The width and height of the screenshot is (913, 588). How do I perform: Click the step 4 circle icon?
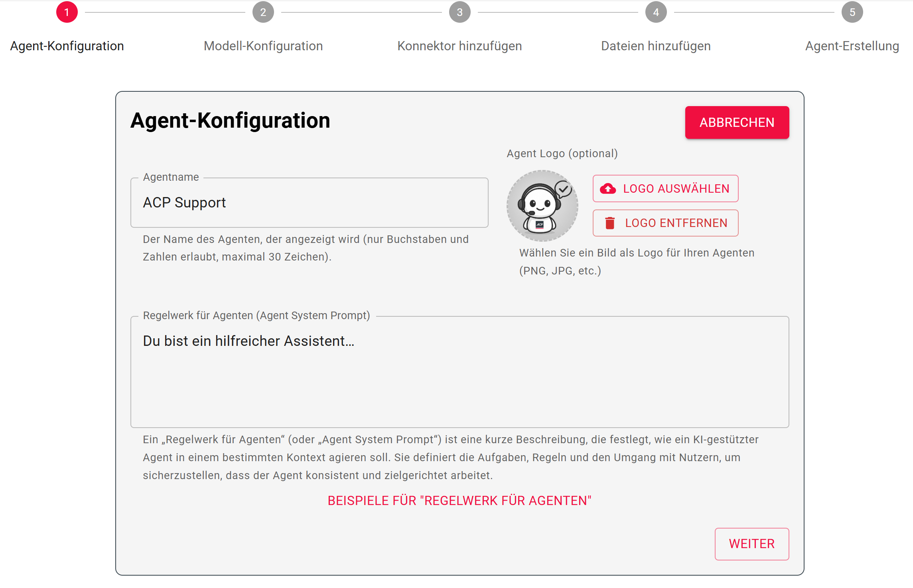656,12
